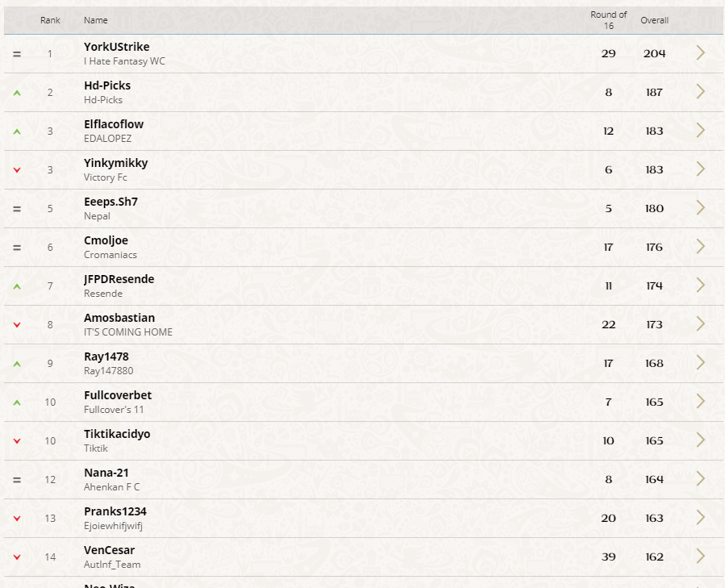Click red down arrow next to Tiktikacidyo
This screenshot has width=725, height=588.
17,441
